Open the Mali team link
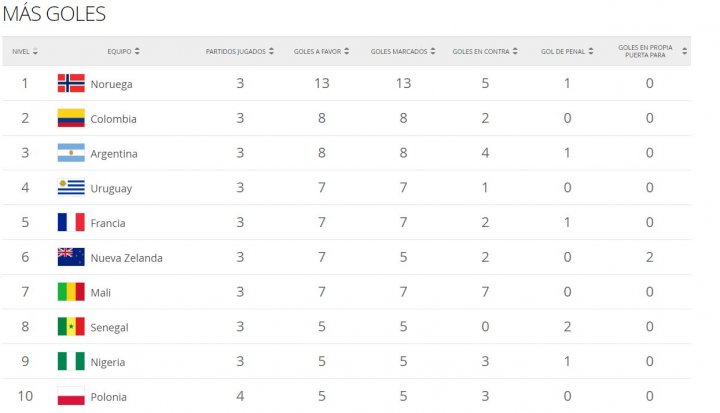This screenshot has height=413, width=720. 101,293
